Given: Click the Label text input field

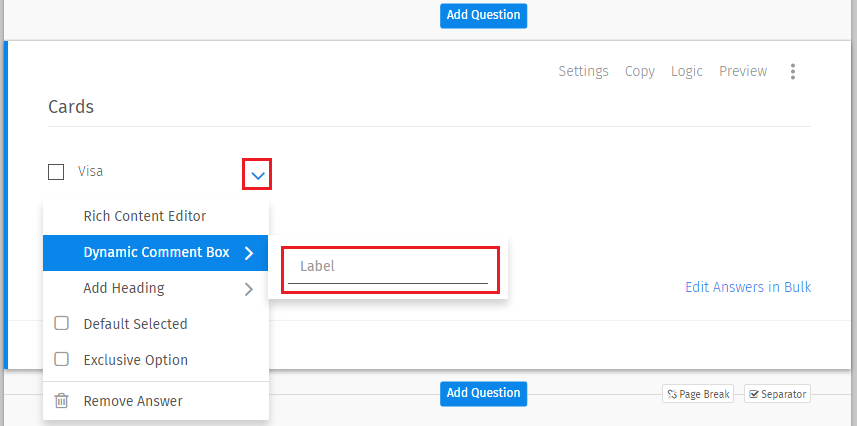Looking at the screenshot, I should point(388,270).
